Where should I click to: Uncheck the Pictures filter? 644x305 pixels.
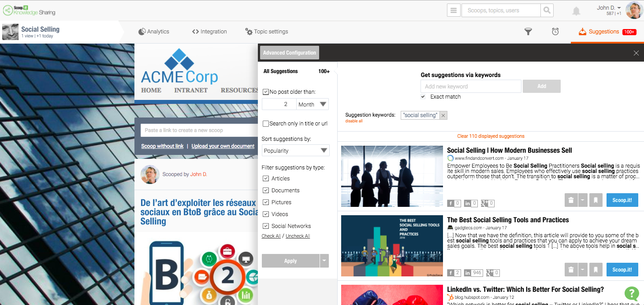coord(266,202)
